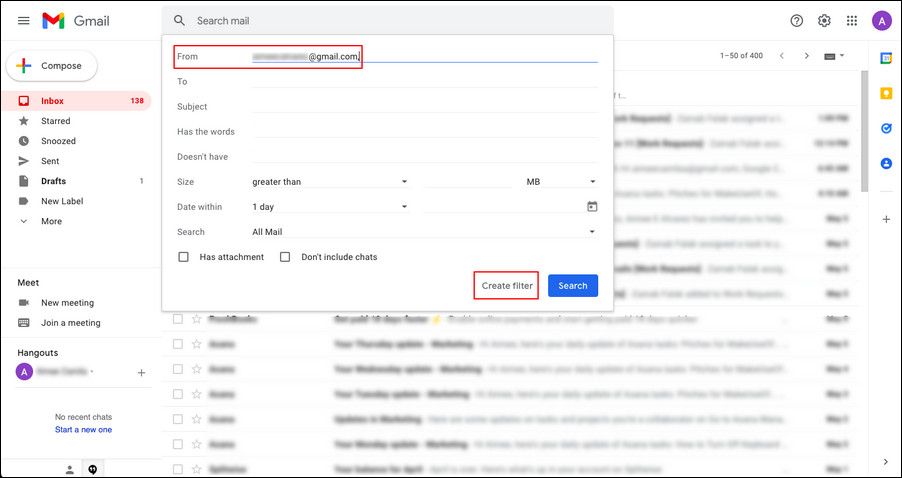
Task: Click the size value input field
Action: pos(467,182)
